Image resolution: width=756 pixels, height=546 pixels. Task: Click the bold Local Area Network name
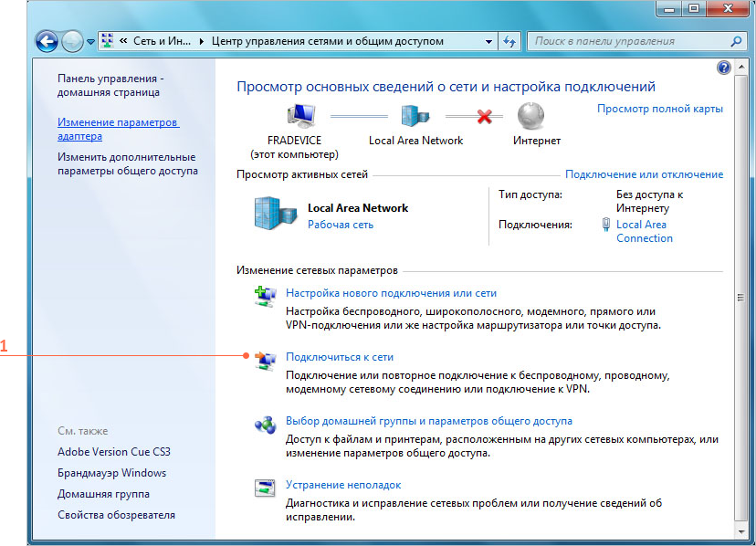click(x=358, y=208)
